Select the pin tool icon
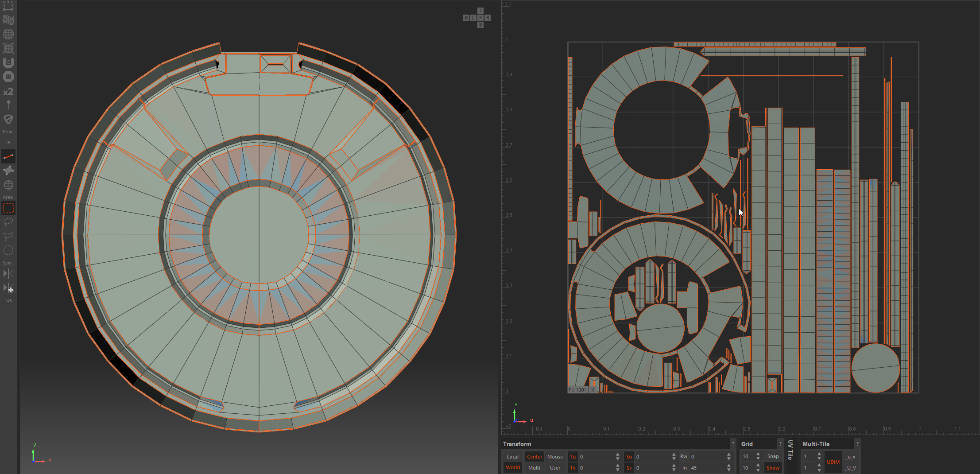This screenshot has width=980, height=474. (8, 105)
